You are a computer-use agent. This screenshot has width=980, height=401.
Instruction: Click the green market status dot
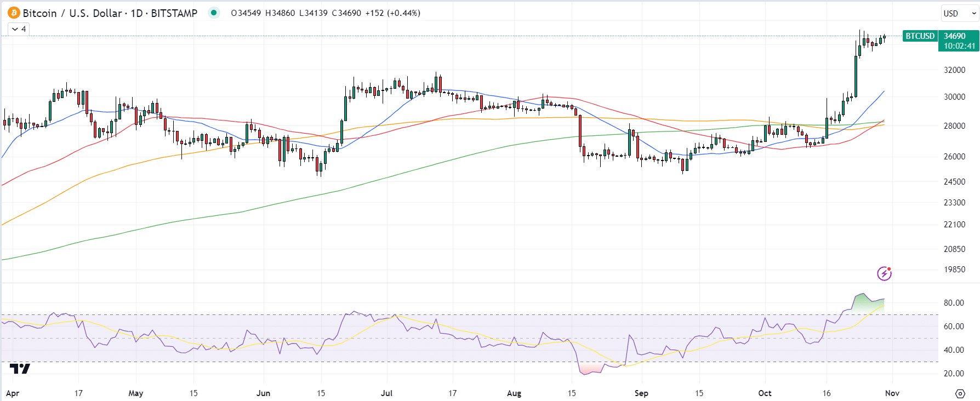click(x=214, y=13)
